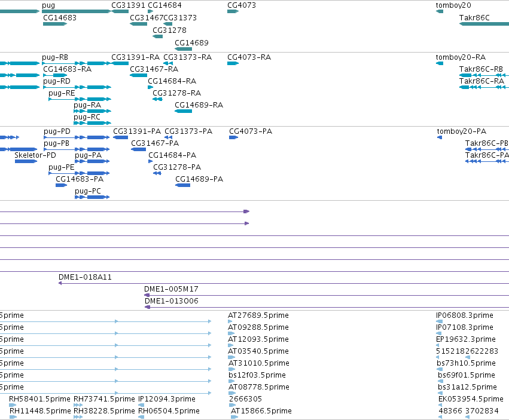Select transcript pug-RE
Image resolution: width=509 pixels, height=420 pixels.
(x=62, y=93)
